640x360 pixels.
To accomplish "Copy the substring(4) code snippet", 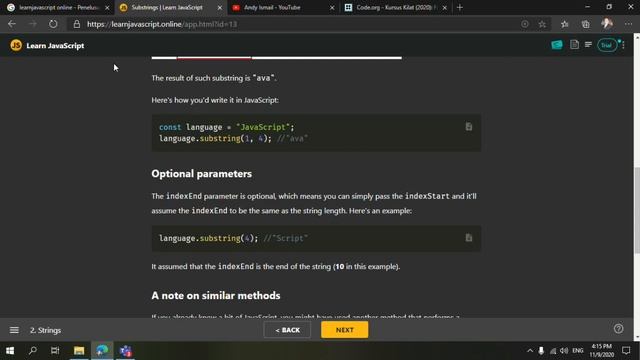I will (x=469, y=238).
